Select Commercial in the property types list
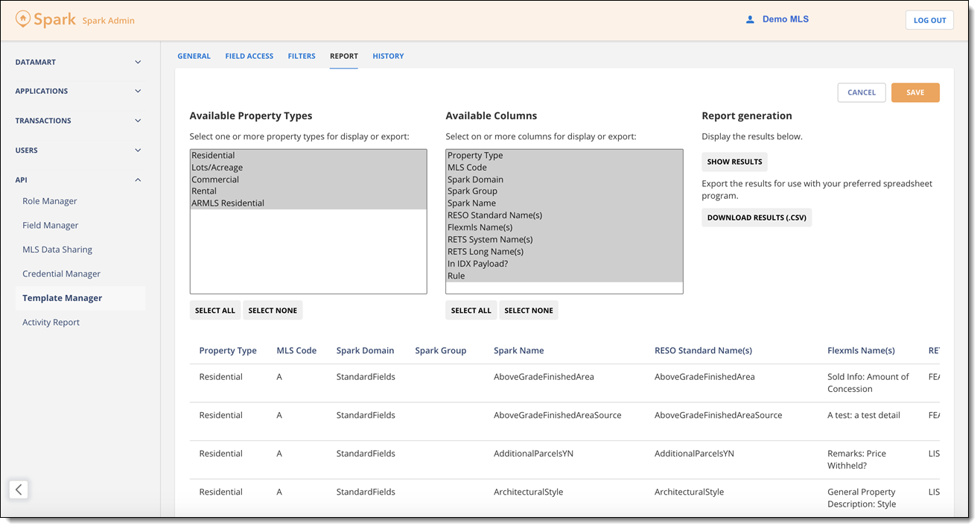 click(308, 180)
